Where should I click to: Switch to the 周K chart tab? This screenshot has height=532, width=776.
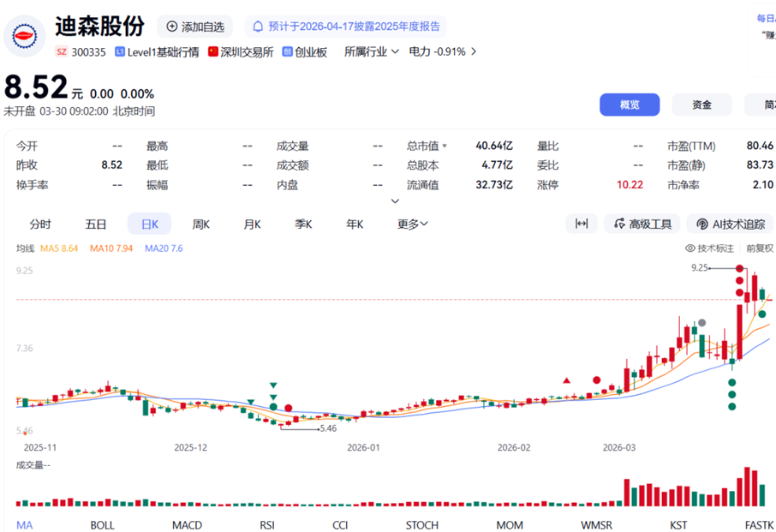pos(201,224)
